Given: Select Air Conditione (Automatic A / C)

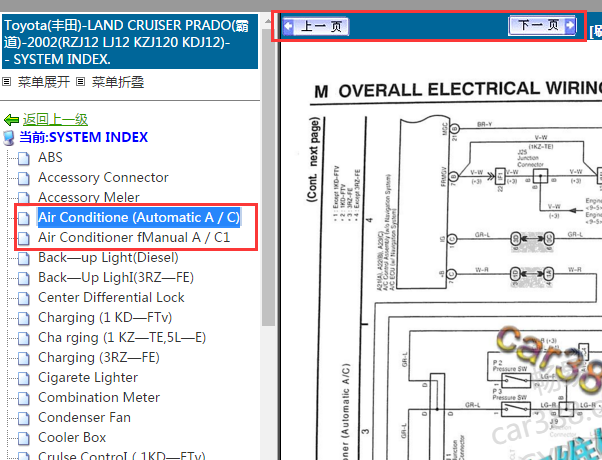Looking at the screenshot, I should (139, 217).
